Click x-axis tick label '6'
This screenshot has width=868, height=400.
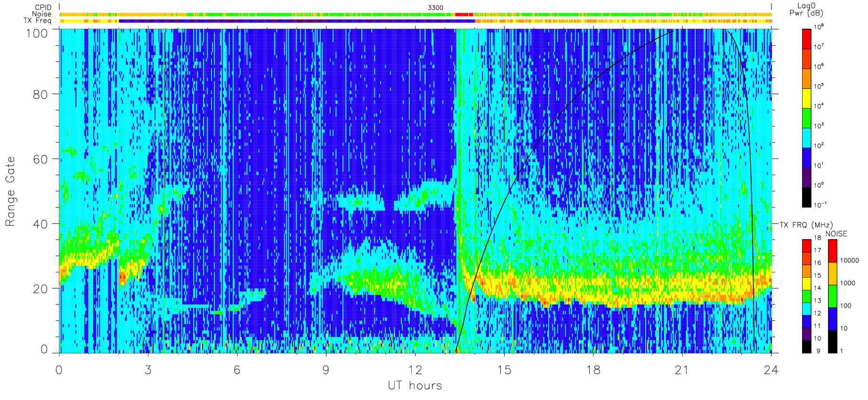pos(237,370)
